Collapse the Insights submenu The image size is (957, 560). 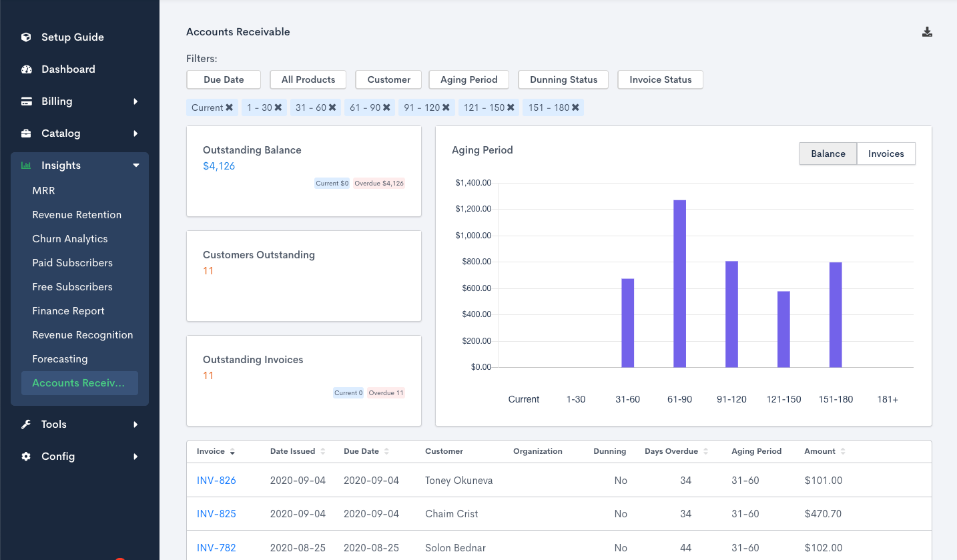click(136, 165)
